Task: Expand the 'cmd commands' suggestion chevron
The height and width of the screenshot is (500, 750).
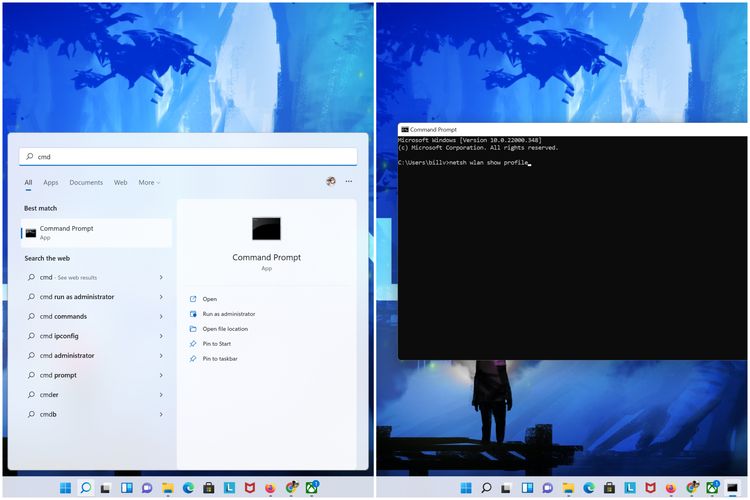Action: coord(161,317)
